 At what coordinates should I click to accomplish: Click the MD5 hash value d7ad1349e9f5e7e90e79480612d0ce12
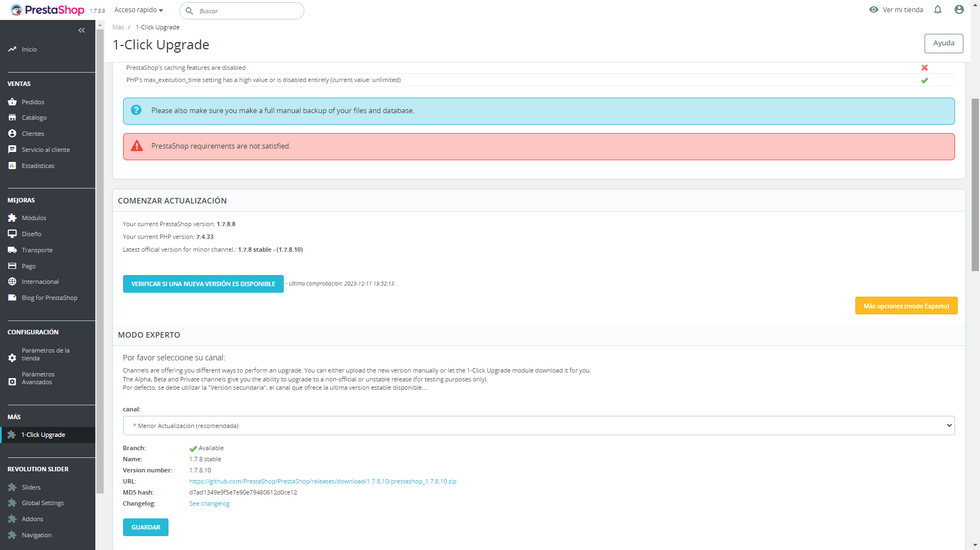[243, 492]
